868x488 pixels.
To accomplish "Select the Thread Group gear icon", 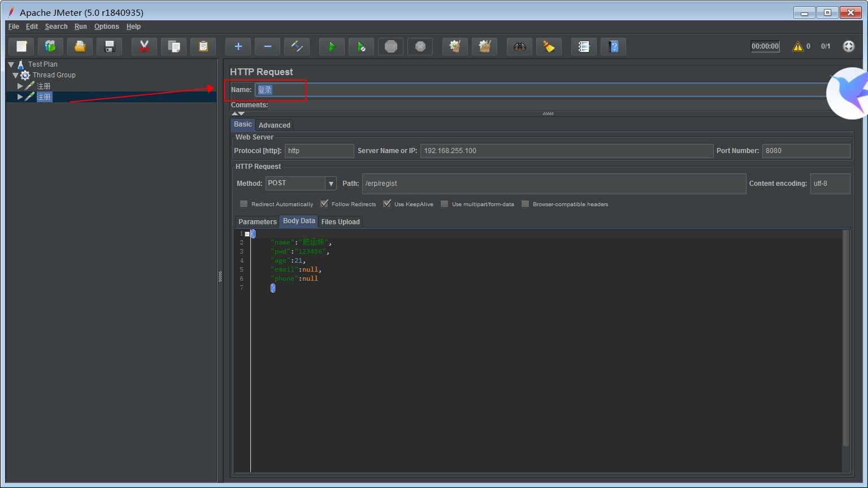I will (x=25, y=75).
